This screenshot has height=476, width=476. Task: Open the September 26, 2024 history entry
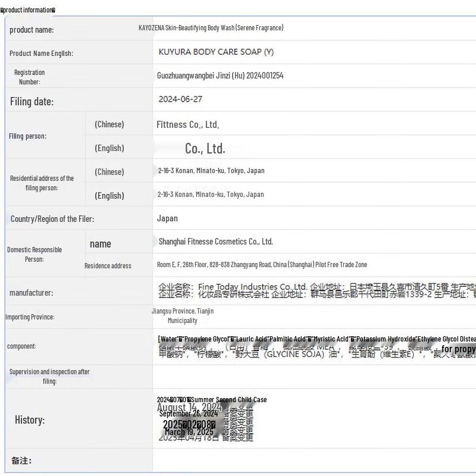coord(188,414)
